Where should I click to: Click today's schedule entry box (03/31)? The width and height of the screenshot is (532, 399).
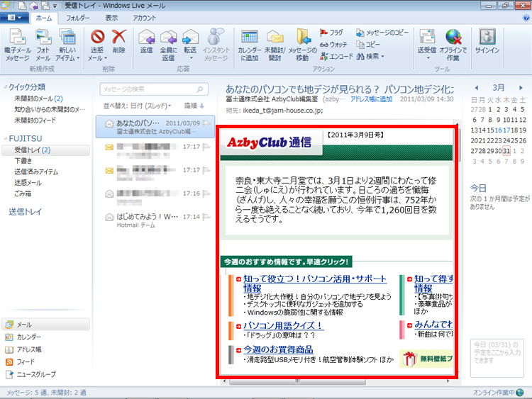[497, 358]
